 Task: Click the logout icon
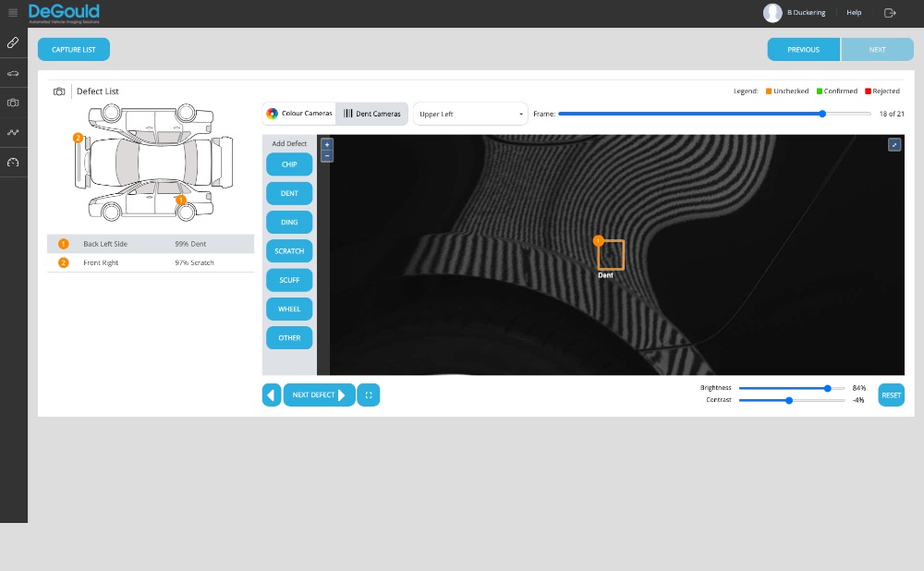tap(890, 13)
